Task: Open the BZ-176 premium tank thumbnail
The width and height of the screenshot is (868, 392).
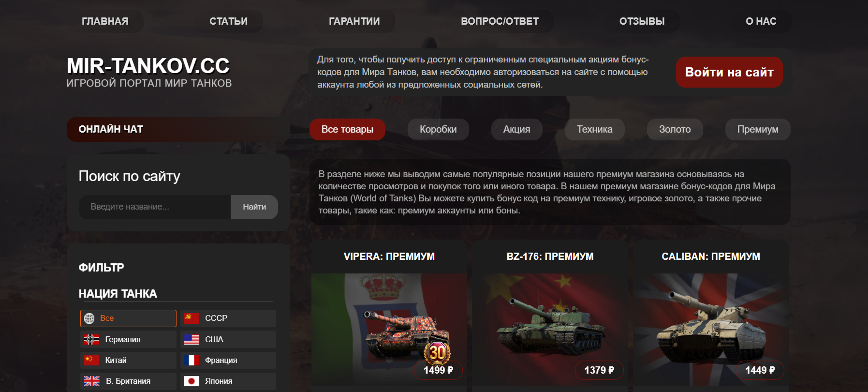Action: 550,329
